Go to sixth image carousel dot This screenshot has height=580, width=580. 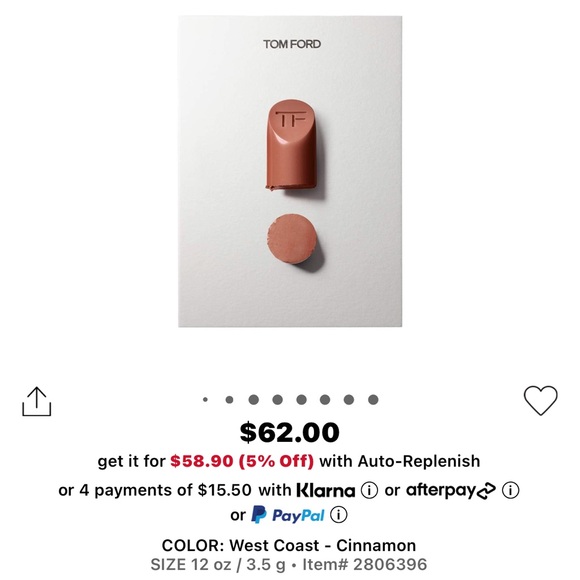click(x=325, y=399)
